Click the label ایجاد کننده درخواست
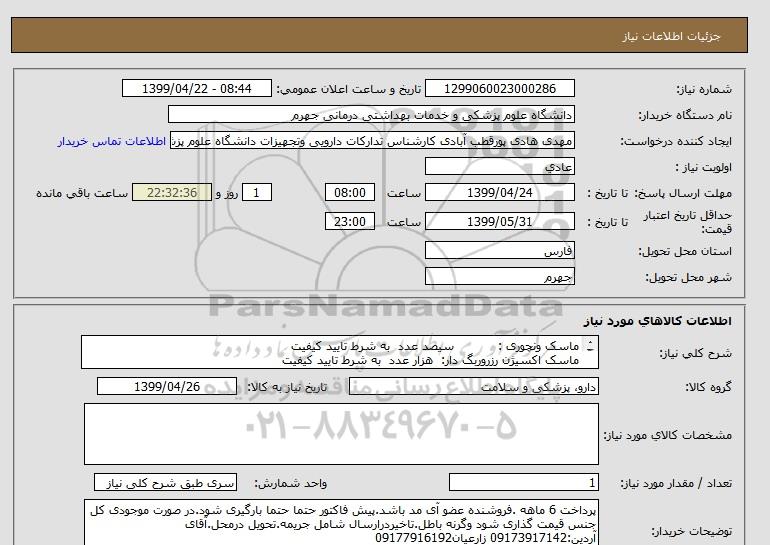The image size is (770, 545). pos(676,141)
